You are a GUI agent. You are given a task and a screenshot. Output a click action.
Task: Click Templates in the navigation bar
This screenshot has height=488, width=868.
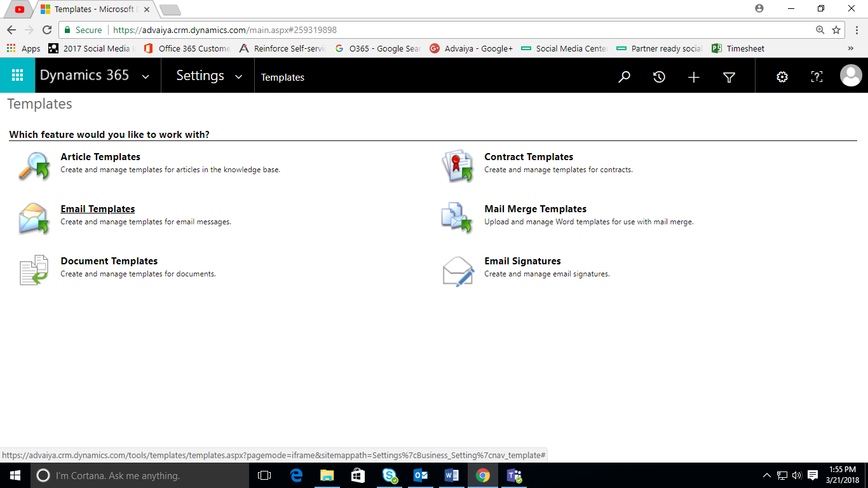[283, 78]
